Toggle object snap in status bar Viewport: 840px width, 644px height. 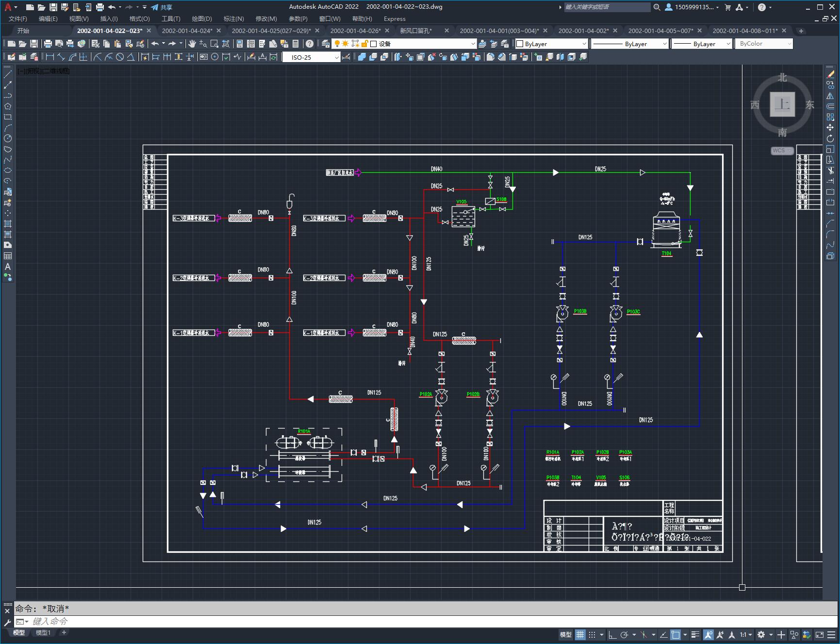tap(675, 635)
